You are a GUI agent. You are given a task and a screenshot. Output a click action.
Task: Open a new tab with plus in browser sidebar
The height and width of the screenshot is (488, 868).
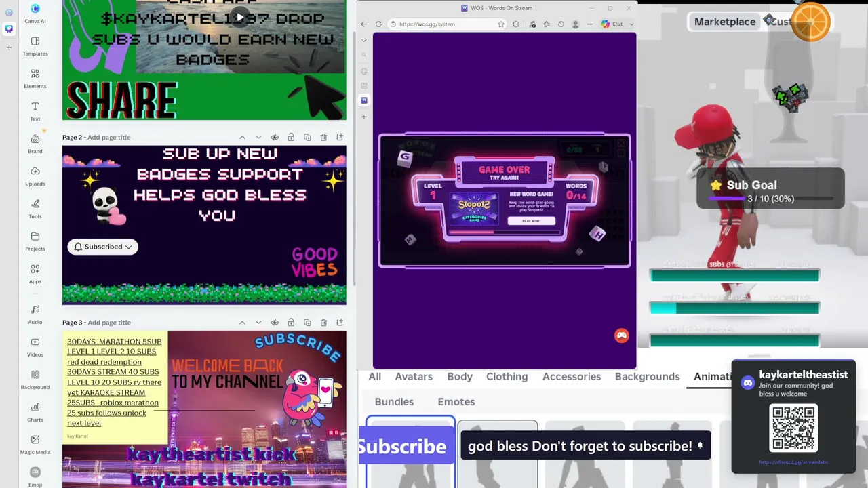pos(364,117)
